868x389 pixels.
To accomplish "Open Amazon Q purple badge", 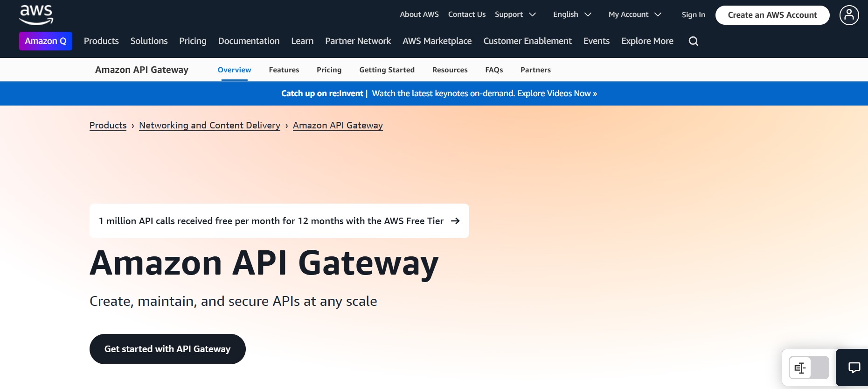I will click(x=46, y=41).
